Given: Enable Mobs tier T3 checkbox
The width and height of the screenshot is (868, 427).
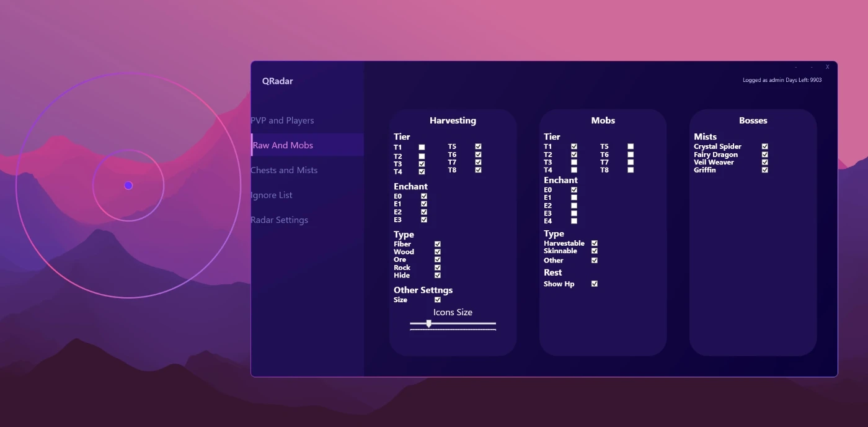Looking at the screenshot, I should (x=574, y=162).
